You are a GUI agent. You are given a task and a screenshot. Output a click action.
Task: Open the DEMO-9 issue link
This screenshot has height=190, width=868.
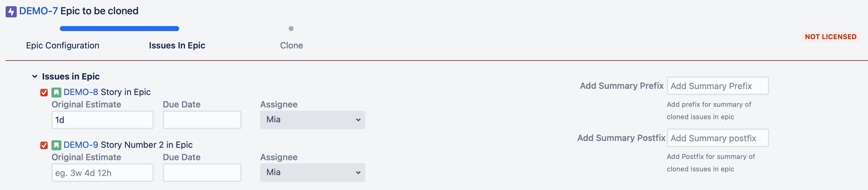point(81,145)
